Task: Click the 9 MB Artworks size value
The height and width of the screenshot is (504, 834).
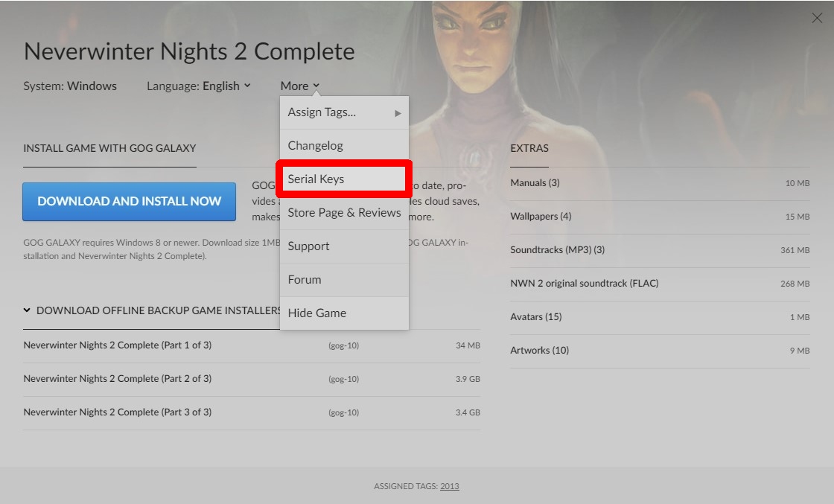Action: point(800,351)
